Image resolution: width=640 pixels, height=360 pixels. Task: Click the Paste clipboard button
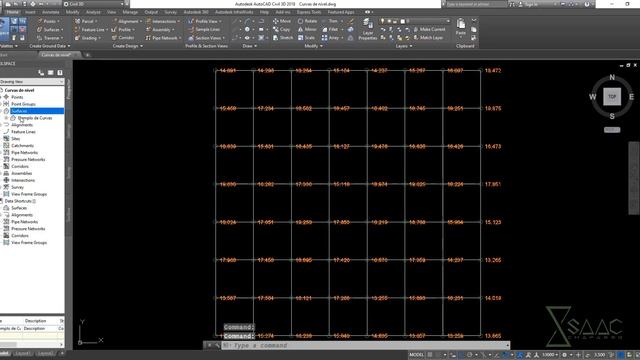coord(461,27)
